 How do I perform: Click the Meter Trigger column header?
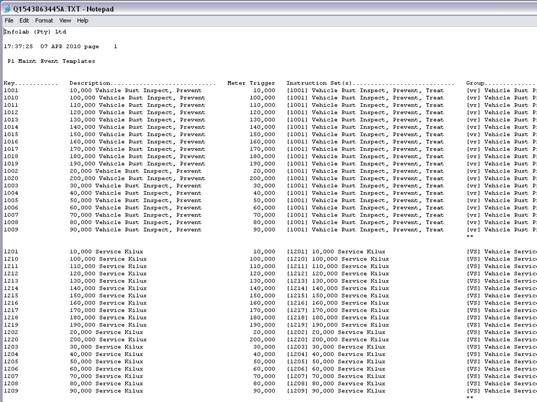251,83
